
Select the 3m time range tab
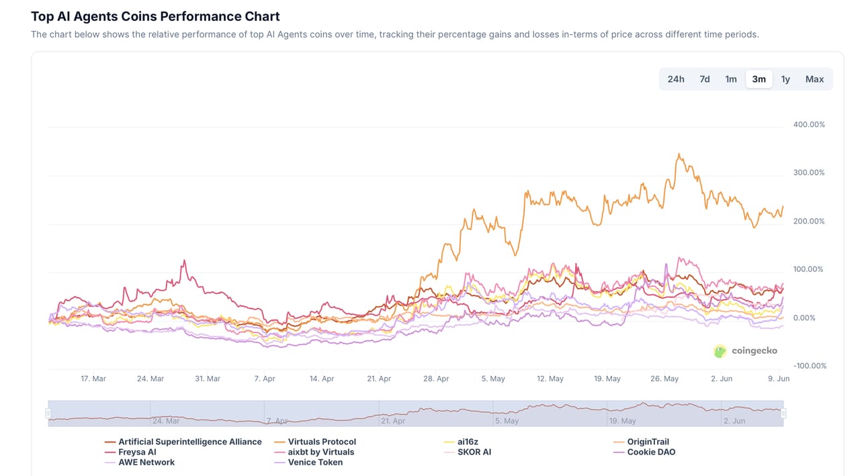pyautogui.click(x=759, y=79)
